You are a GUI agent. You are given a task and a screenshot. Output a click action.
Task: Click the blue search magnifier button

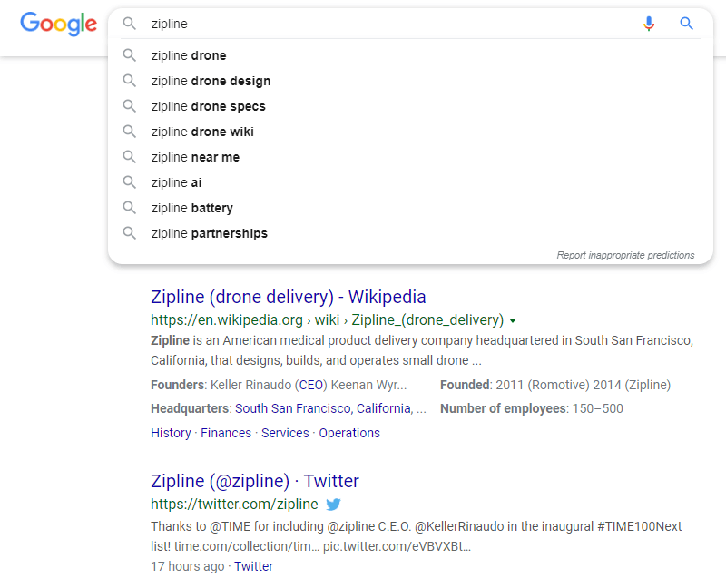[686, 24]
